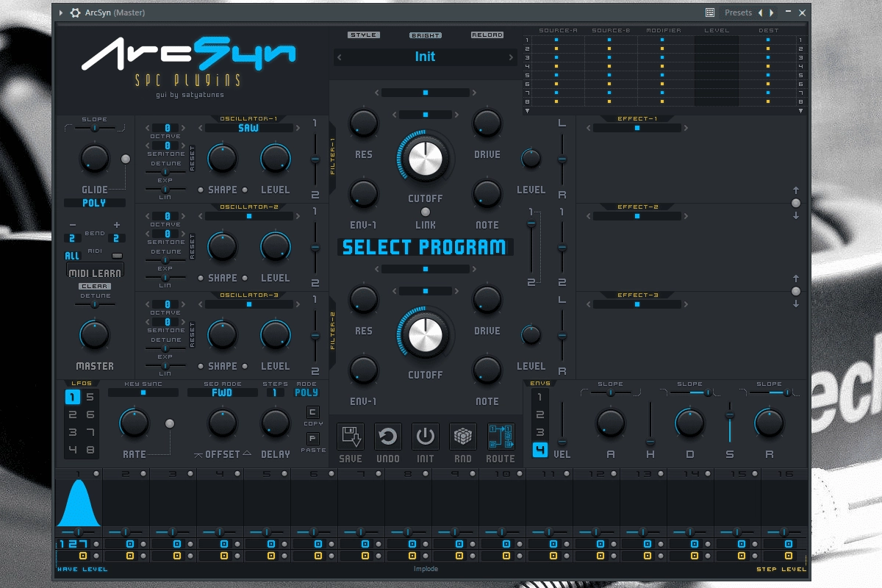
Task: Go to next preset with titlebar right arrow
Action: (771, 12)
